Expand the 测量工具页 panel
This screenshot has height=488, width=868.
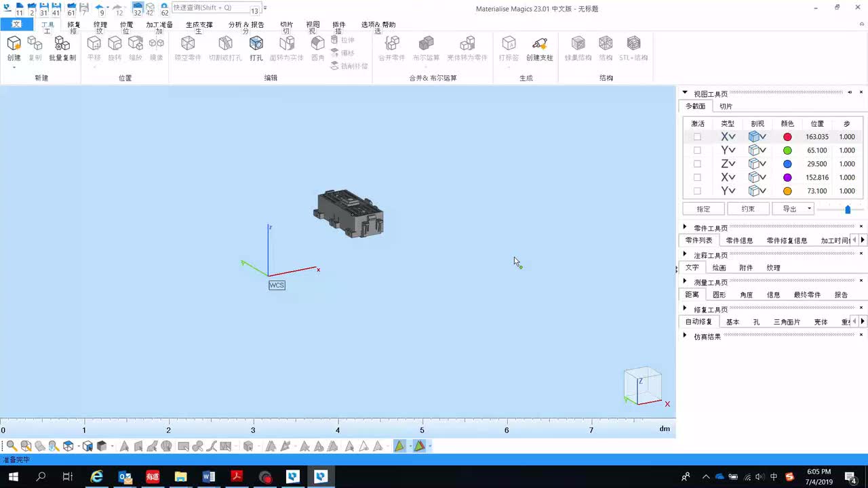tap(685, 281)
